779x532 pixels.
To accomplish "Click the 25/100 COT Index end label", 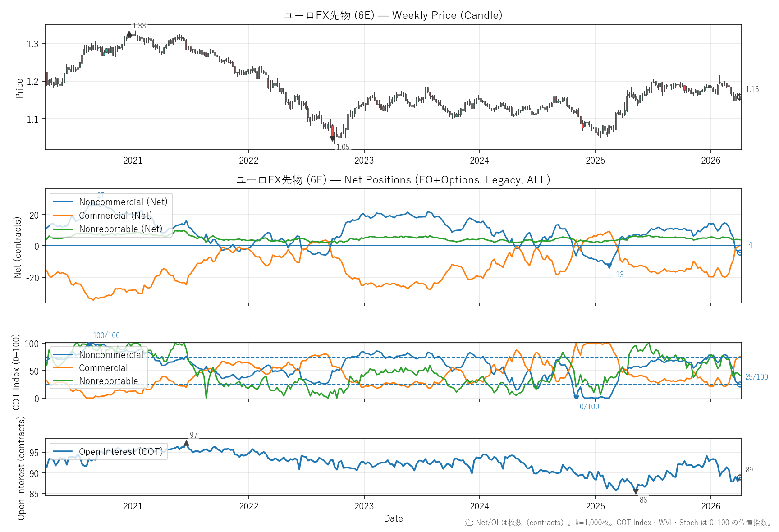I will pos(756,377).
